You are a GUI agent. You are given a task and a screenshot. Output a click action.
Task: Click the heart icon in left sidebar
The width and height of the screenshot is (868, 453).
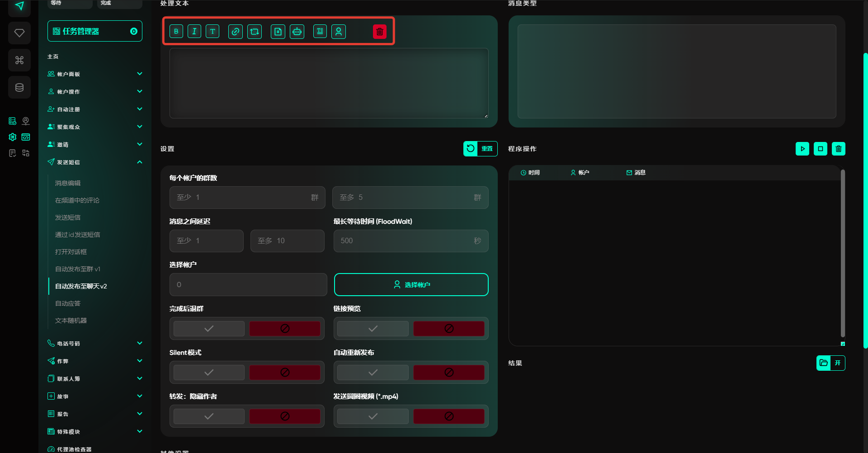pos(19,33)
